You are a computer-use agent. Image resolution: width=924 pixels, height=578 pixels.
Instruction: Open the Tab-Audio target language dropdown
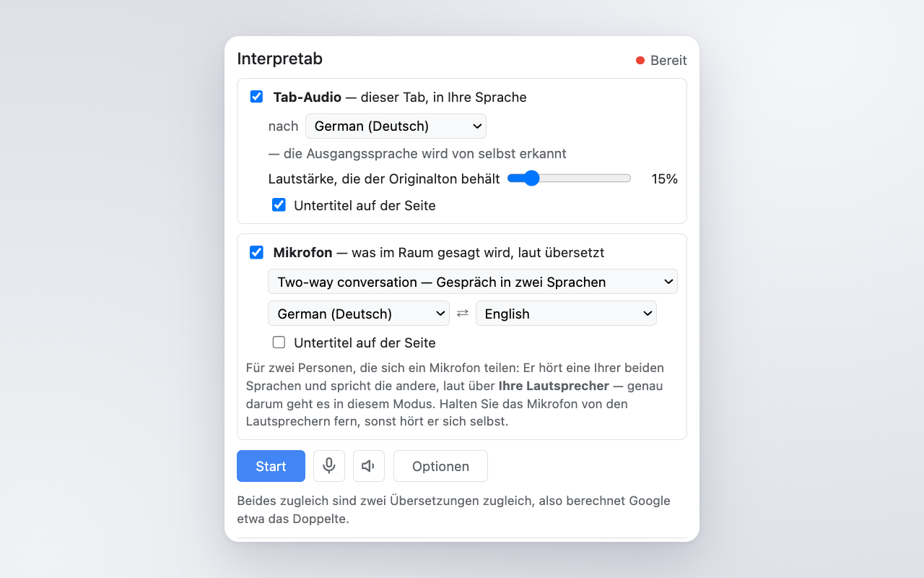click(396, 126)
